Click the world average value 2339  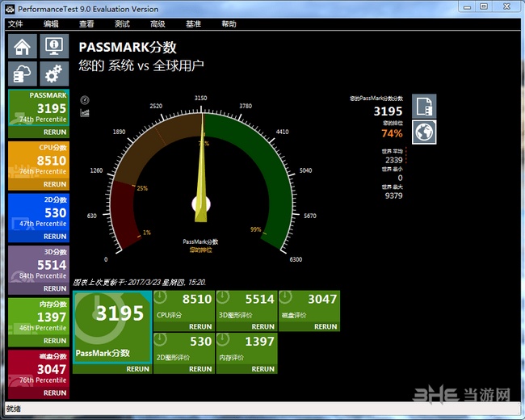pos(394,160)
